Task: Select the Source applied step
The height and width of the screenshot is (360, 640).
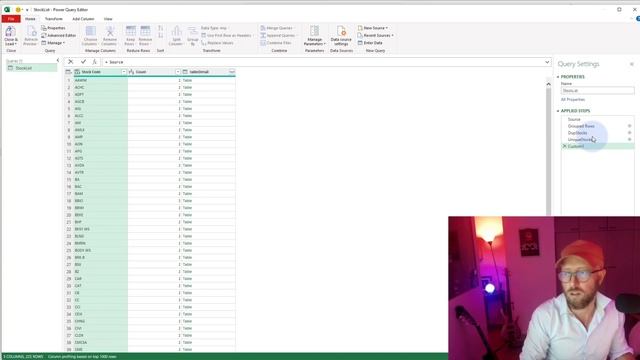Action: [x=574, y=119]
